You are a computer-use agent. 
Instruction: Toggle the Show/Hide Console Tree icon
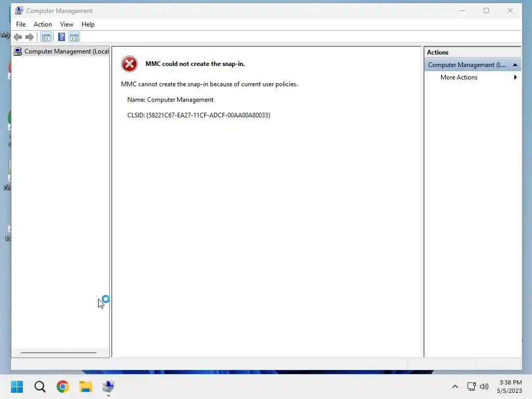click(46, 37)
